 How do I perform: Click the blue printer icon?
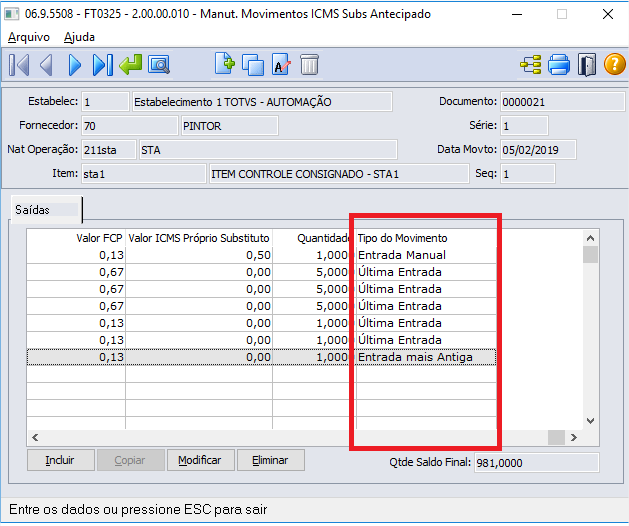[x=559, y=65]
